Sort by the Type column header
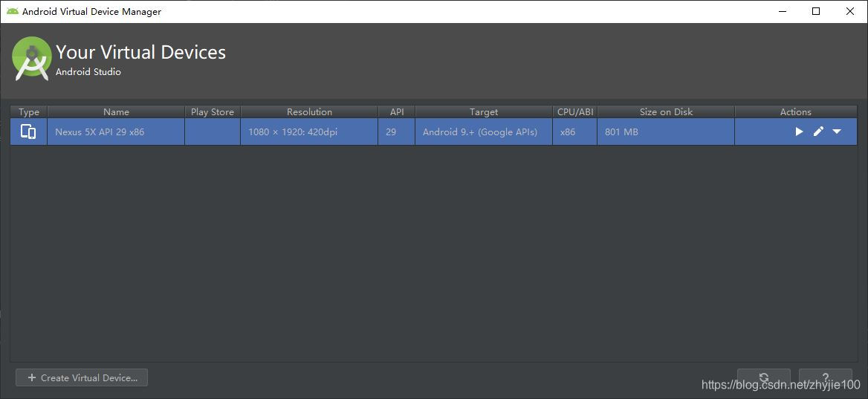Screen dimensions: 868x399 (29, 111)
